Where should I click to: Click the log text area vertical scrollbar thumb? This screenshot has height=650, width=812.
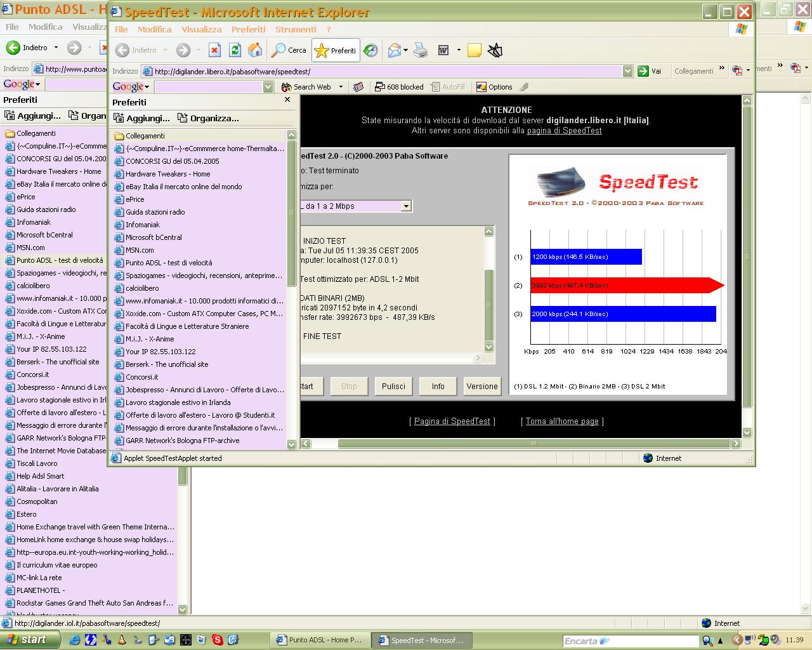coord(488,304)
